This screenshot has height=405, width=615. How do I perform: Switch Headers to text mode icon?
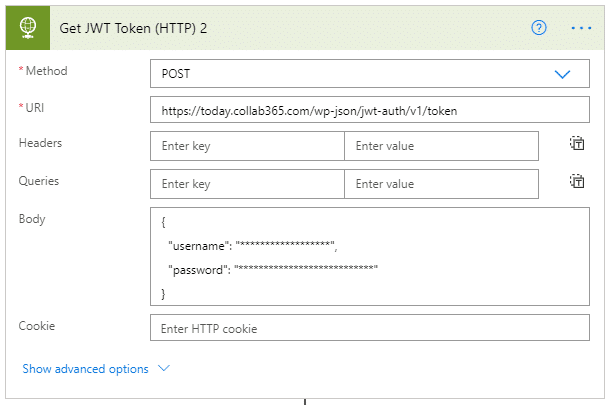pos(577,143)
